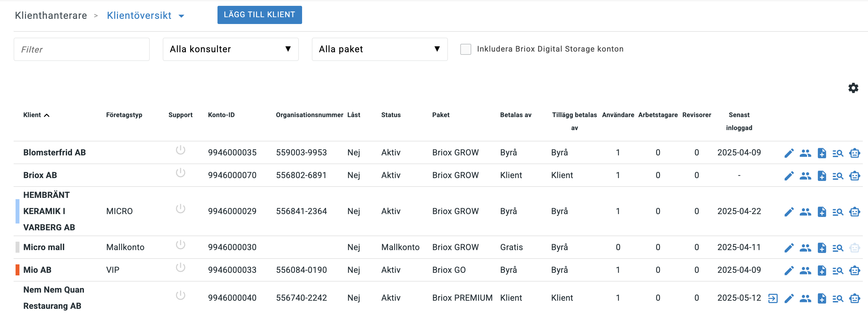Click robot icon in Mio AB row
This screenshot has width=868, height=314.
click(x=854, y=271)
